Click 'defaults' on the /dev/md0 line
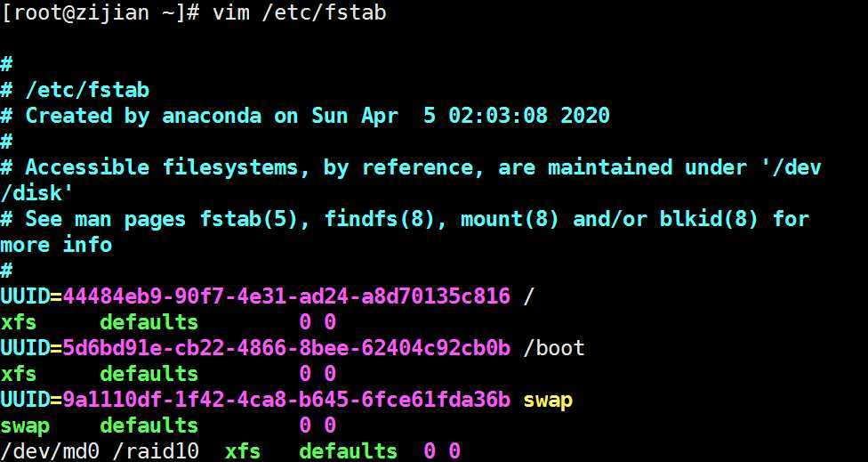The width and height of the screenshot is (868, 462). click(x=349, y=451)
